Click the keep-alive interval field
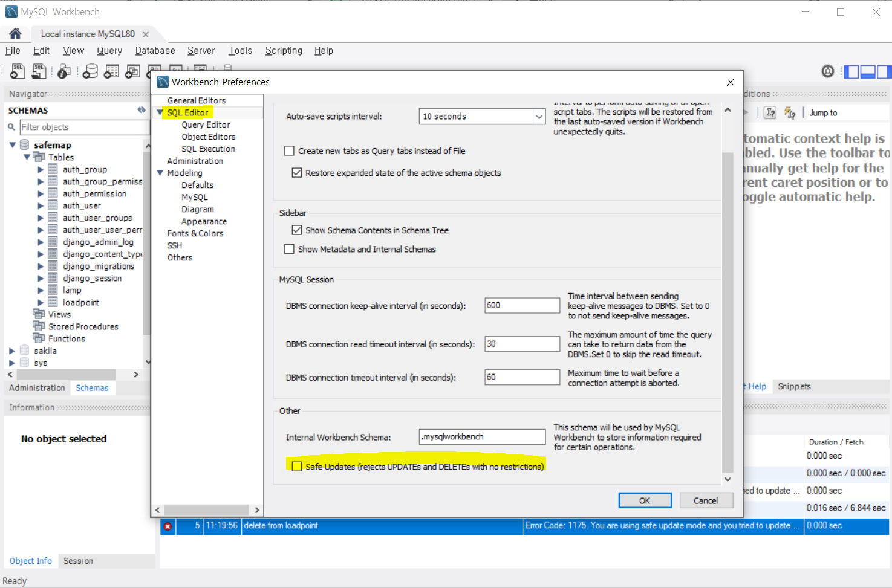This screenshot has height=588, width=892. pyautogui.click(x=523, y=305)
